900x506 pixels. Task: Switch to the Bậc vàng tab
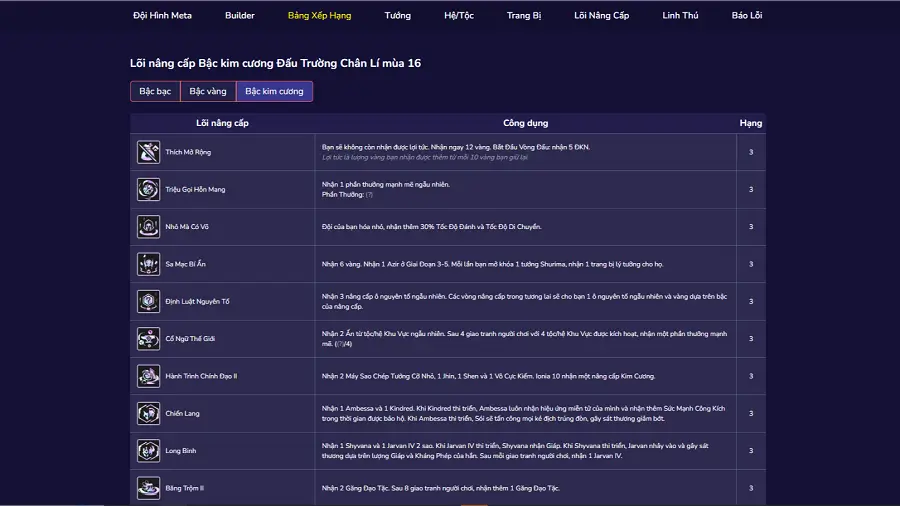[208, 91]
